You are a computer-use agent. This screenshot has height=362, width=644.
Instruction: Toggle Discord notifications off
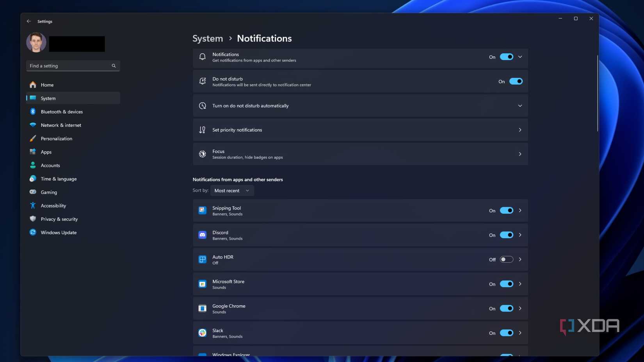507,235
